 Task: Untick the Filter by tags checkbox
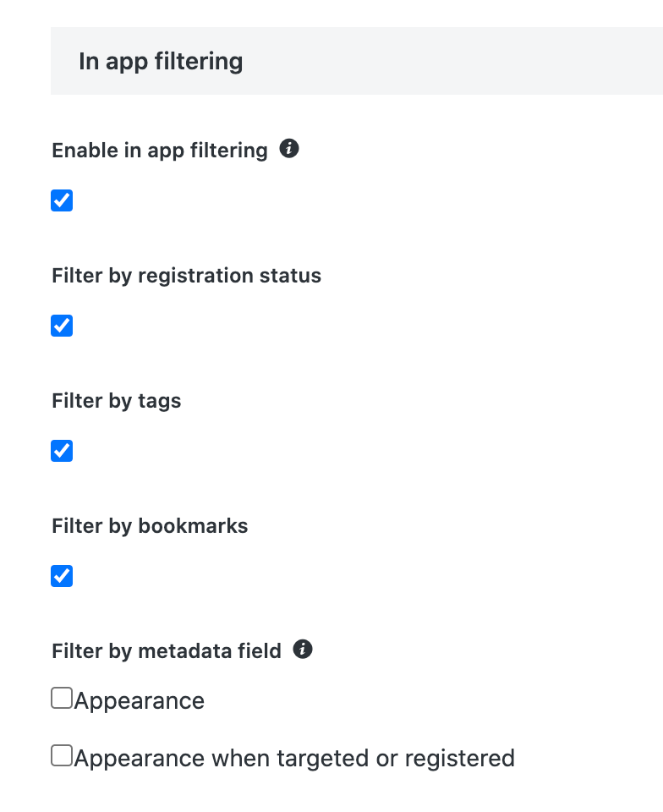[62, 451]
